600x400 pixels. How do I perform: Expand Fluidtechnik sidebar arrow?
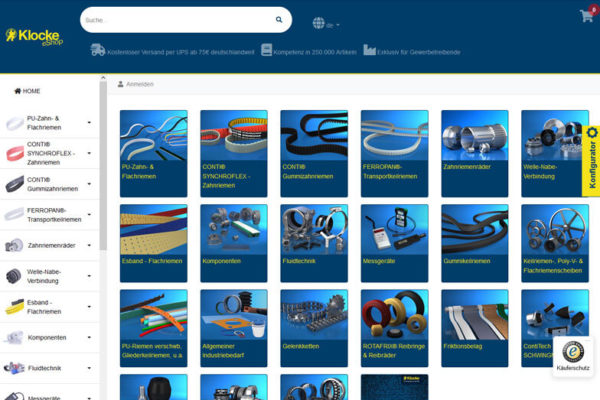89,368
